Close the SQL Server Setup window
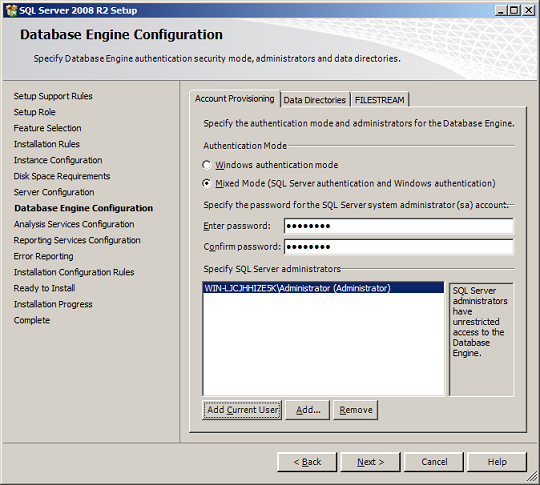 click(528, 11)
